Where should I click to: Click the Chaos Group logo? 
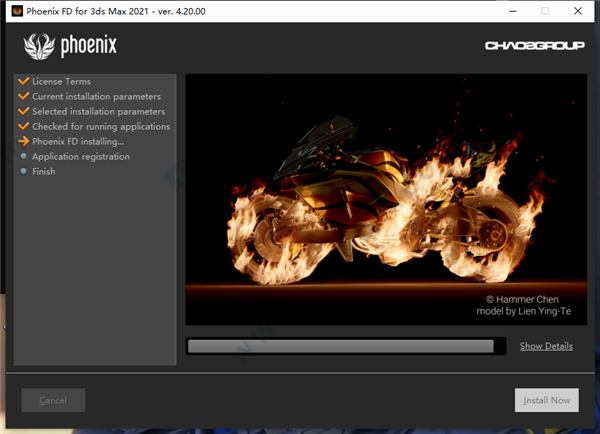[x=528, y=46]
